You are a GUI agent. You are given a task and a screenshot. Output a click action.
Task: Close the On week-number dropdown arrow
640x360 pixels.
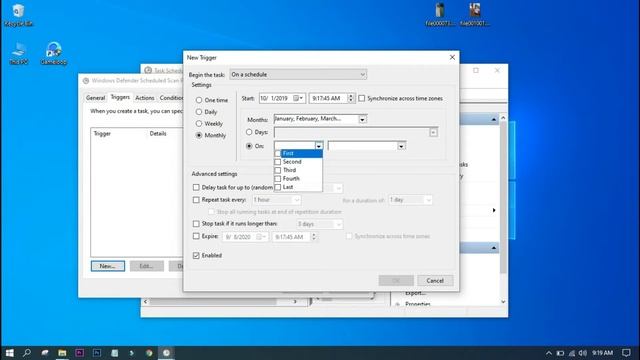click(319, 146)
